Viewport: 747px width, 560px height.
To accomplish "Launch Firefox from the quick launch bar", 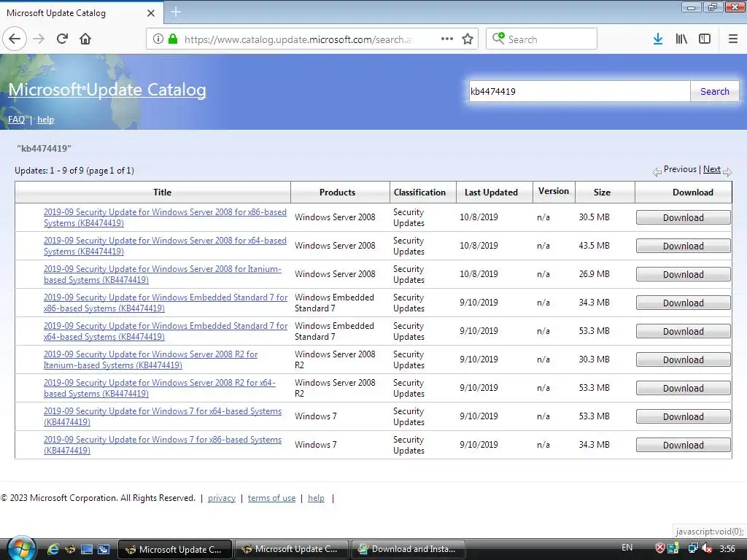I will [69, 549].
